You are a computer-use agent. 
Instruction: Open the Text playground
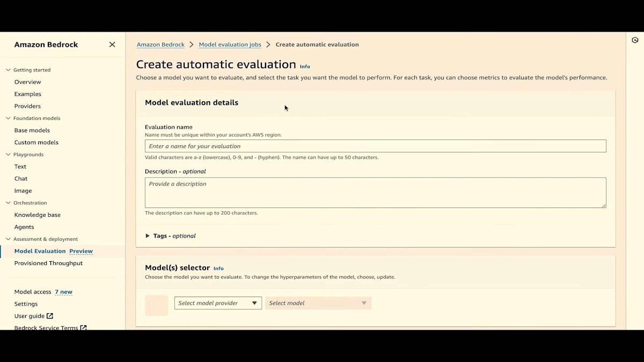click(20, 166)
